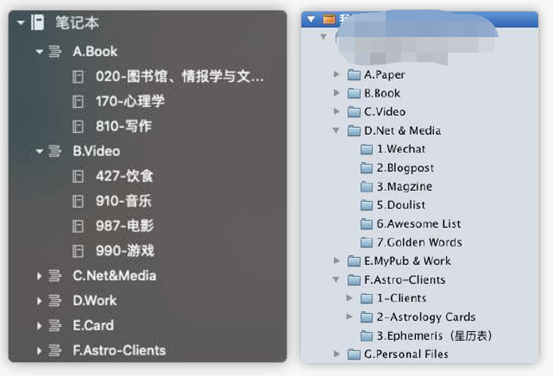553x376 pixels.
Task: Select the 笔记本 heading text
Action: click(77, 23)
